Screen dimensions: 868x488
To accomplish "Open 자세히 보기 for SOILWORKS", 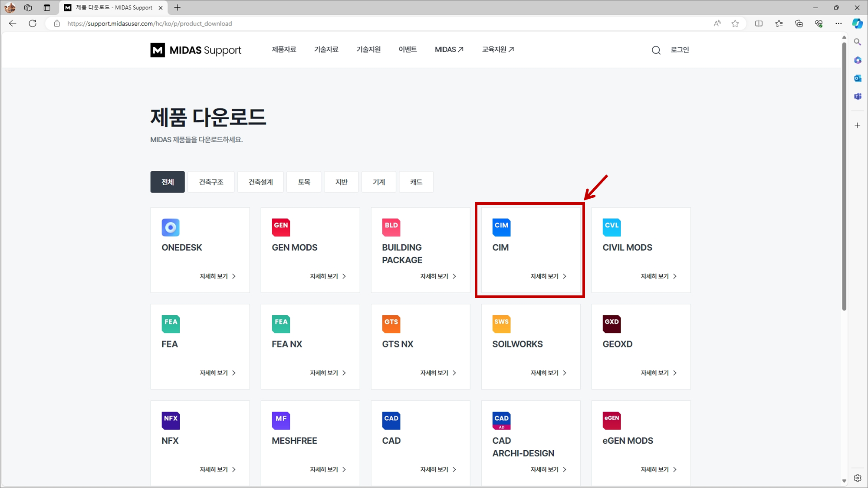I will (x=549, y=373).
